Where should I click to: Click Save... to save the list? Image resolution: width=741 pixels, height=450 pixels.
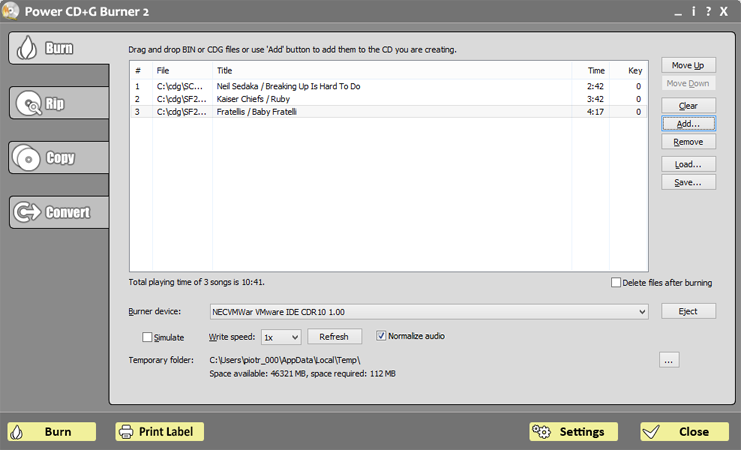click(x=688, y=182)
